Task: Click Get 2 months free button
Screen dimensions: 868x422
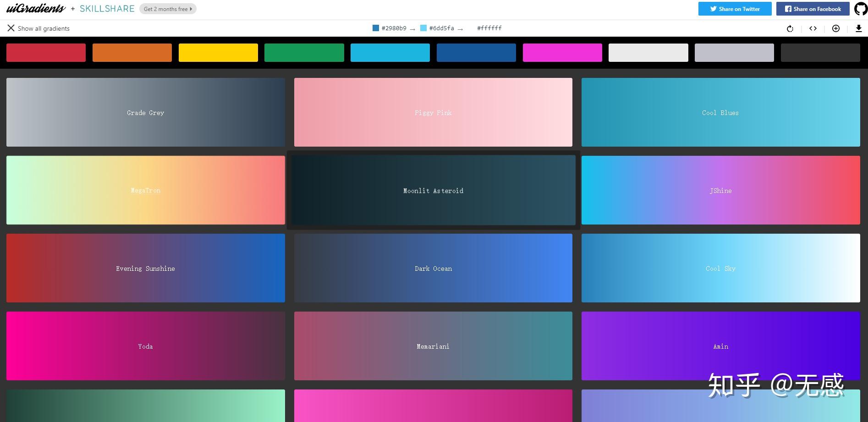Action: (x=168, y=9)
